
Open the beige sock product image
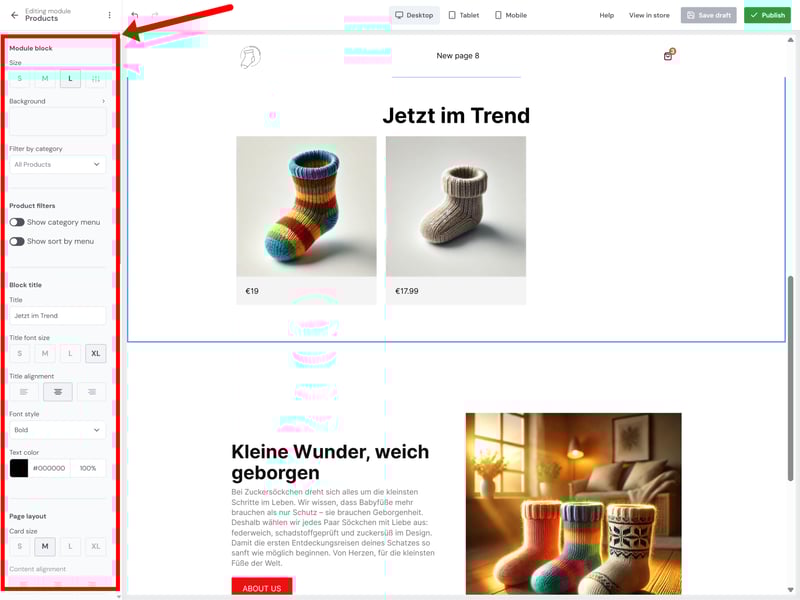[456, 206]
